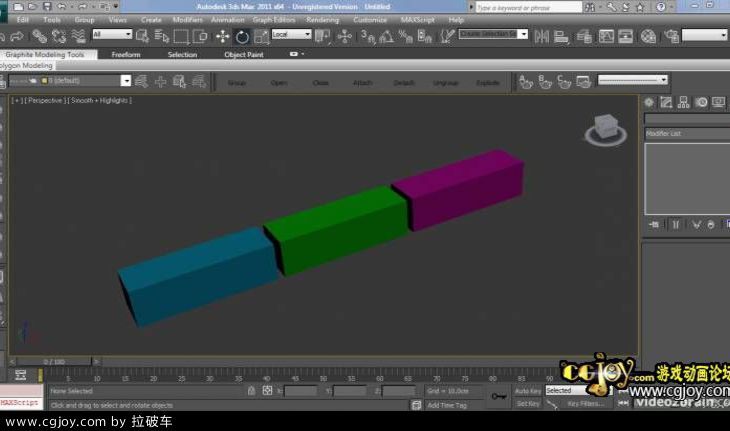
Task: Click the Display panel icon
Action: 718,102
